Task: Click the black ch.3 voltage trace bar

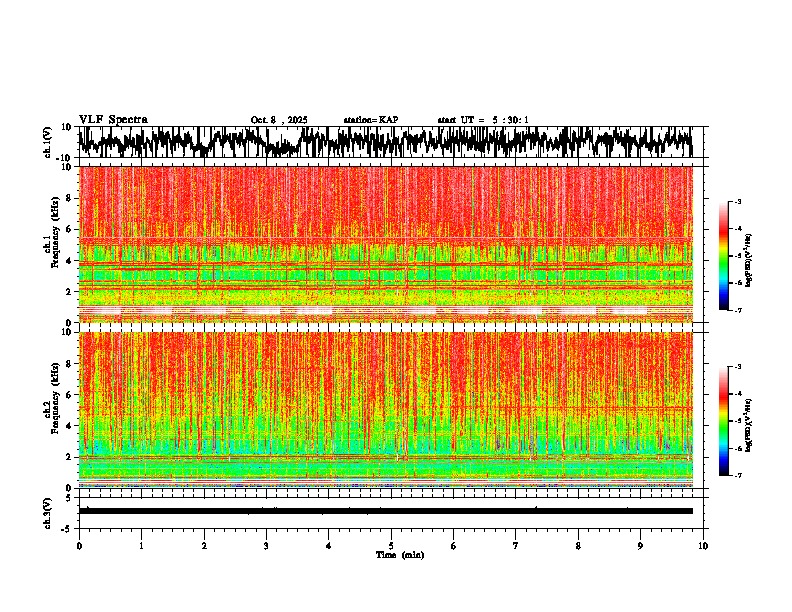Action: click(x=385, y=511)
